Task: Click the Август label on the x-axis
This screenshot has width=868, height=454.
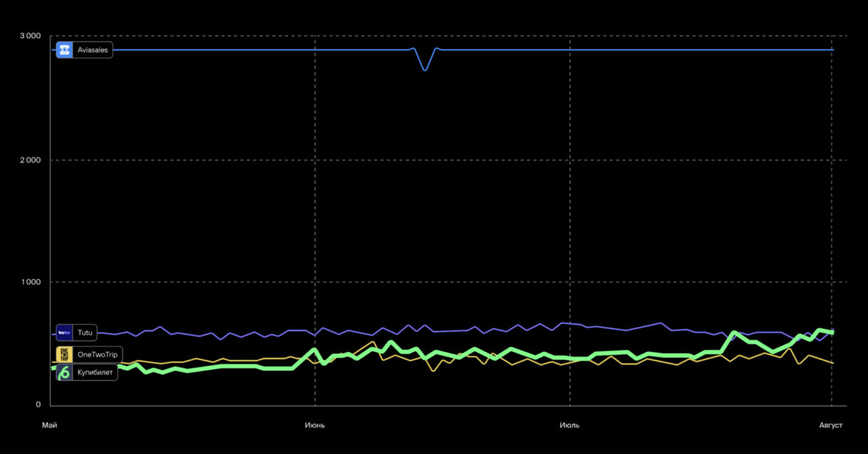Action: pyautogui.click(x=831, y=425)
